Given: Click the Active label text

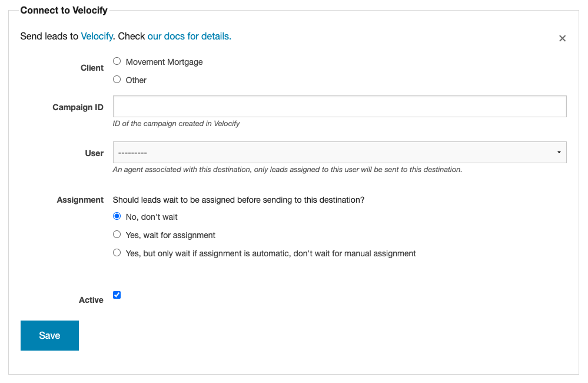Looking at the screenshot, I should (91, 300).
